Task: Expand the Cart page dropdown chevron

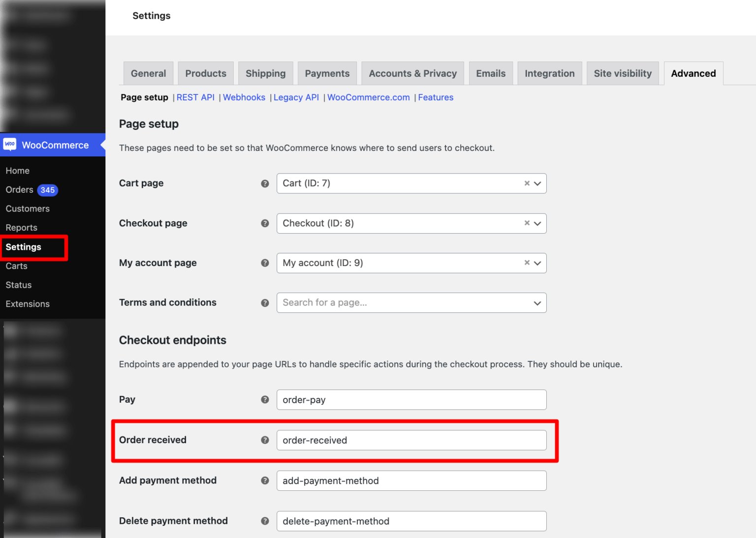Action: click(x=537, y=183)
